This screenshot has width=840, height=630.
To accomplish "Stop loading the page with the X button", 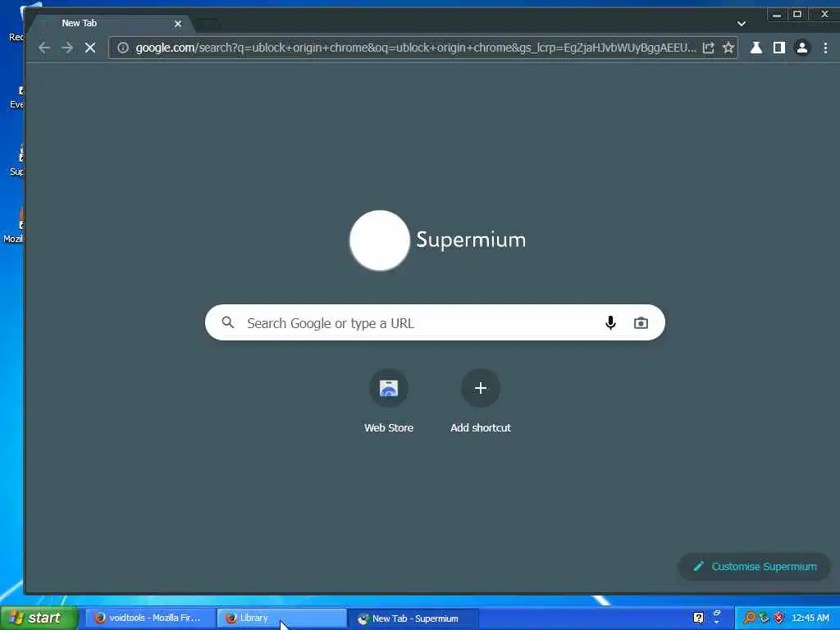I will pyautogui.click(x=90, y=48).
